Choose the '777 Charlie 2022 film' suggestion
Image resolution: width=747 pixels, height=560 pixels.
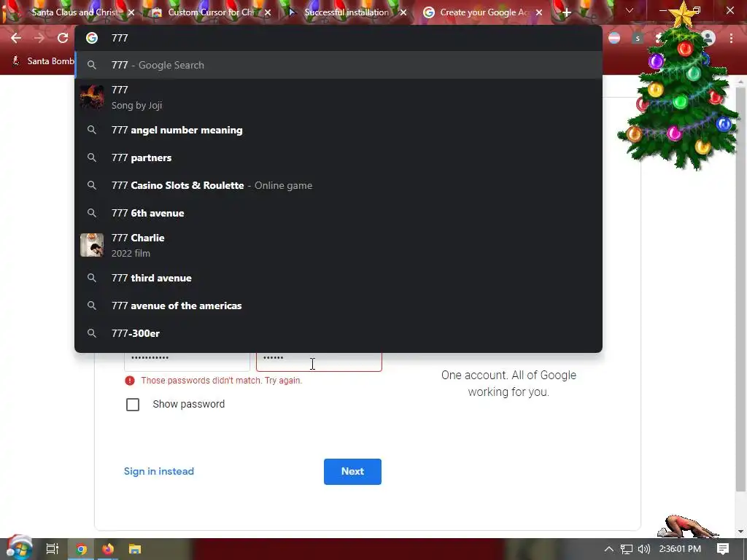(338, 245)
